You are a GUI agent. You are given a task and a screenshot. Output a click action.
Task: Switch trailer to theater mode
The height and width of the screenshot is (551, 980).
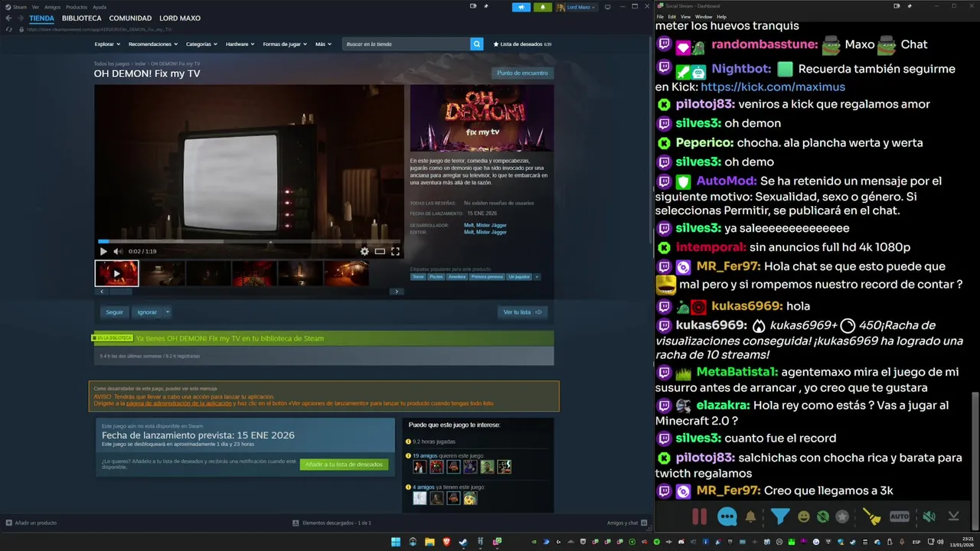point(380,251)
